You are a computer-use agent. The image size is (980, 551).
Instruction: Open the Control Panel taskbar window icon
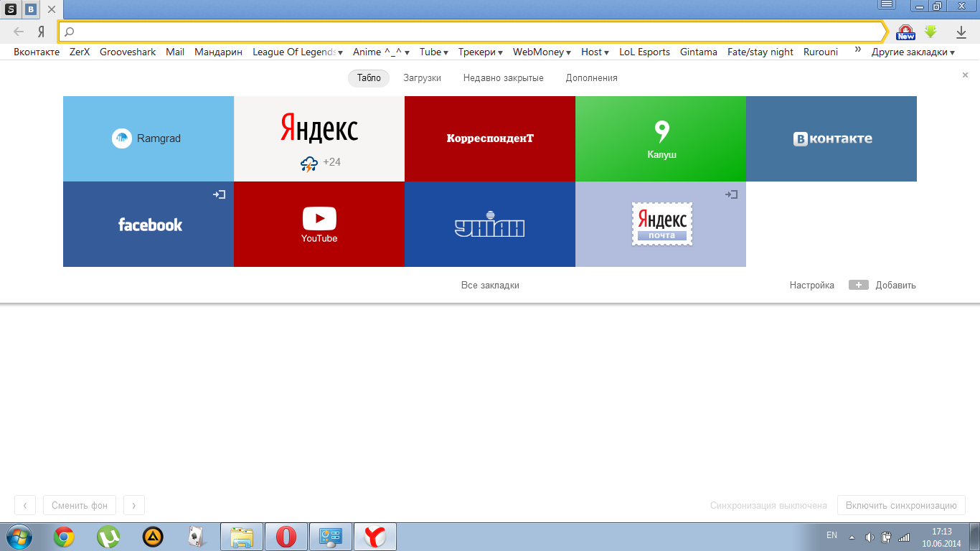[x=331, y=537]
